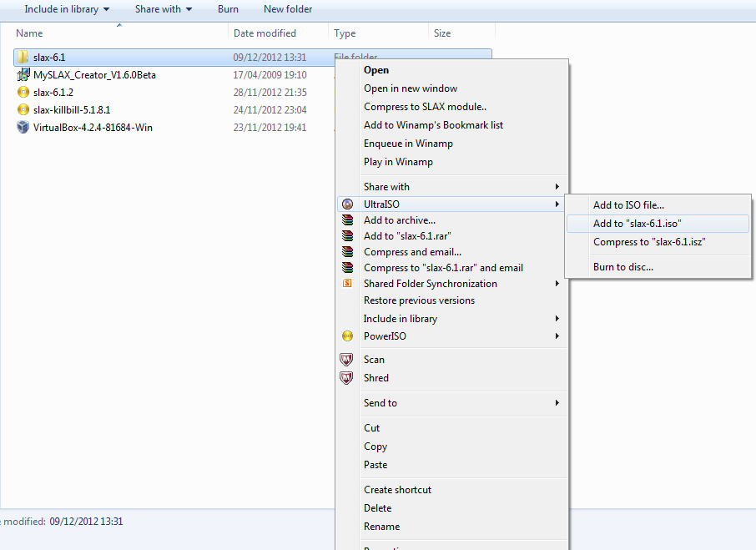Click the Burn toolbar button
This screenshot has width=756, height=550.
coord(228,9)
